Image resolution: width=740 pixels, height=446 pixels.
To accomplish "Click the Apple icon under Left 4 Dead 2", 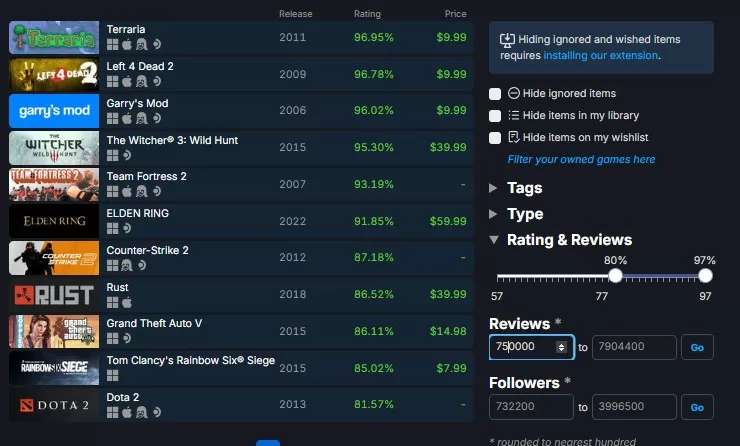I will click(x=127, y=82).
